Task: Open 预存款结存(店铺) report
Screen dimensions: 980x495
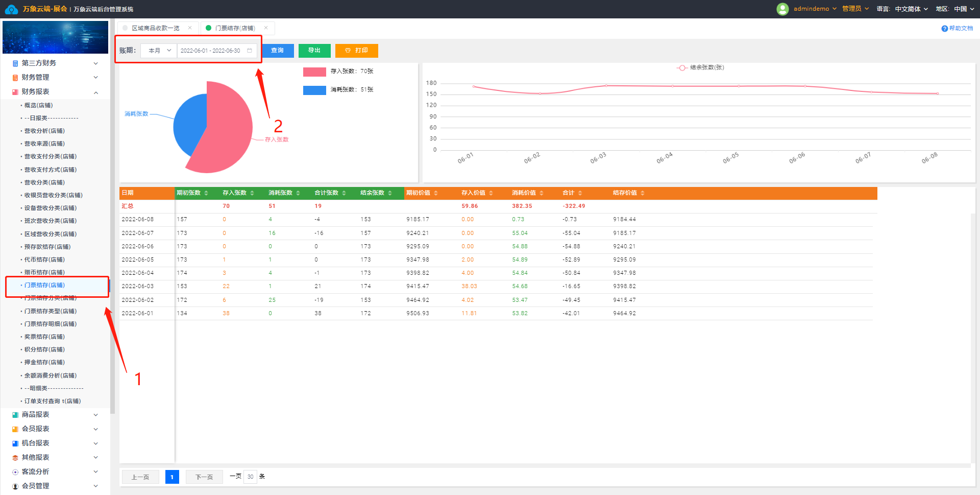Action: tap(47, 247)
